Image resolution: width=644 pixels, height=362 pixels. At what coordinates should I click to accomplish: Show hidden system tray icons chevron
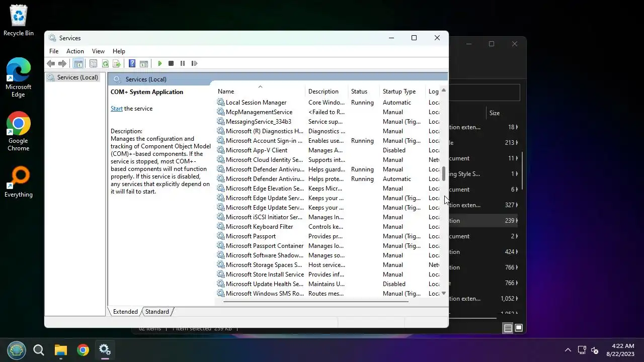568,350
